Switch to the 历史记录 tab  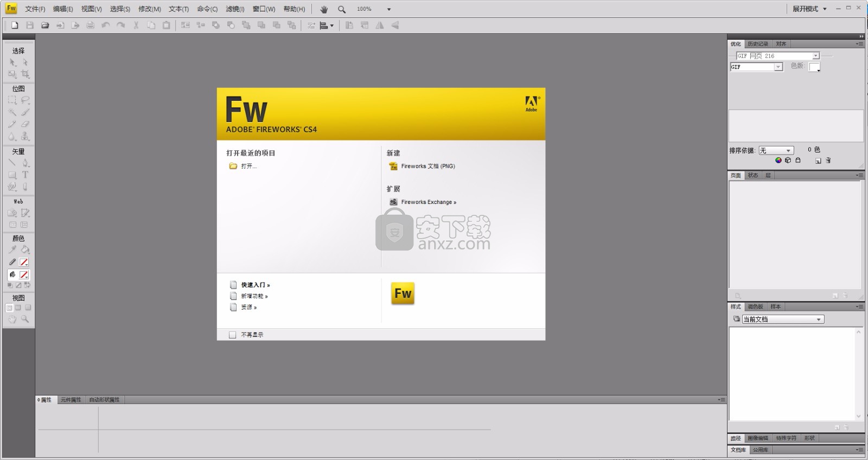coord(757,44)
